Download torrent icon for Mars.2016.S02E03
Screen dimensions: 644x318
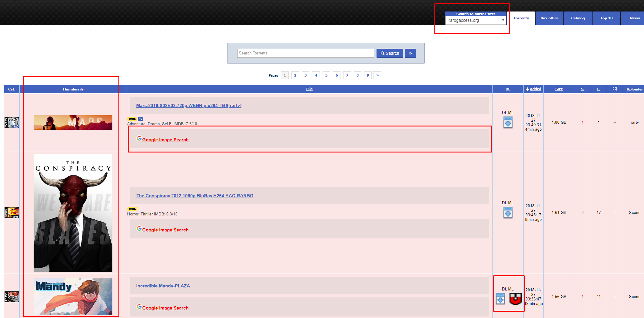tap(508, 123)
